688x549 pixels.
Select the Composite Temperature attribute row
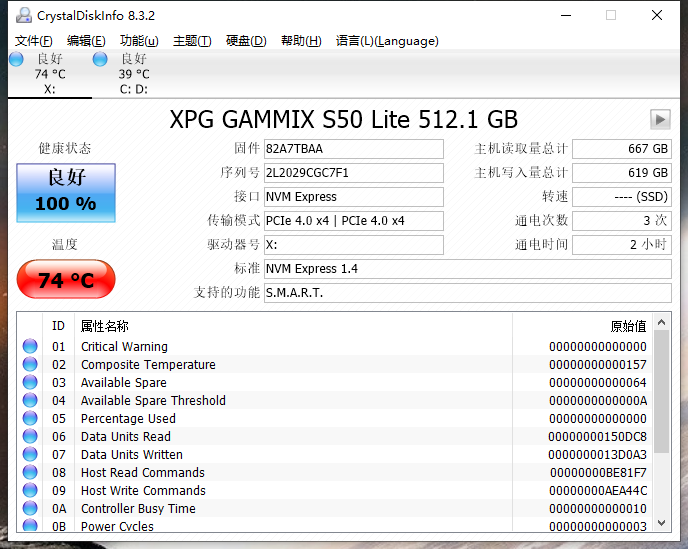pyautogui.click(x=335, y=364)
